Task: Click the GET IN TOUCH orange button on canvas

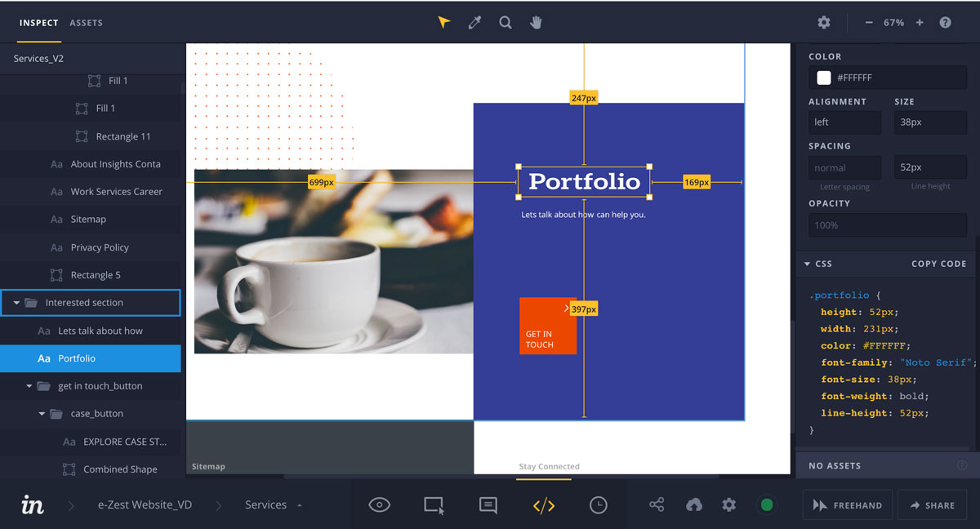Action: [548, 326]
